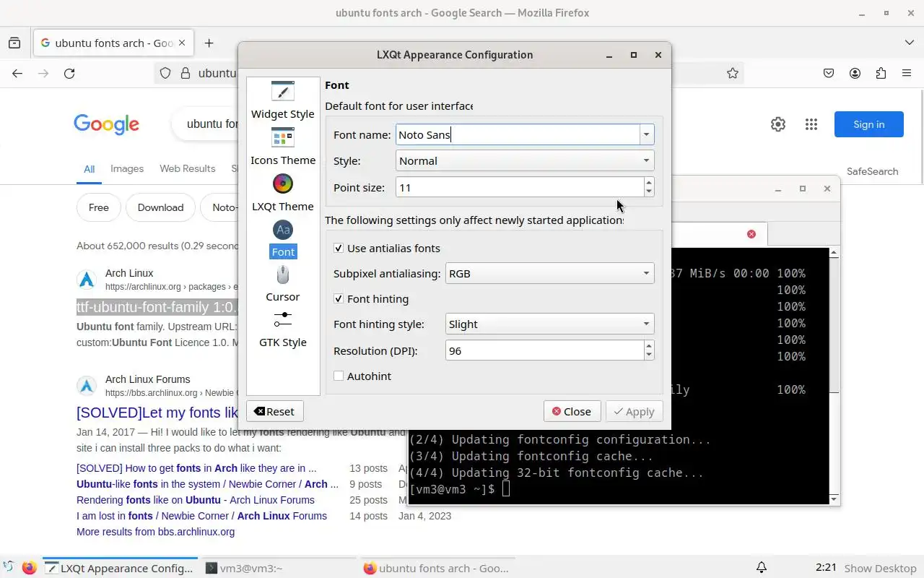The image size is (924, 578).
Task: Click SafeSearch link
Action: click(x=873, y=171)
